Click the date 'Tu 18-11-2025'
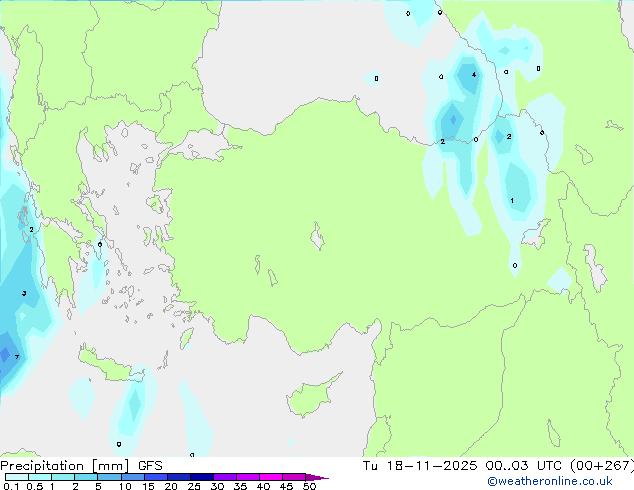The height and width of the screenshot is (490, 634). (420, 466)
